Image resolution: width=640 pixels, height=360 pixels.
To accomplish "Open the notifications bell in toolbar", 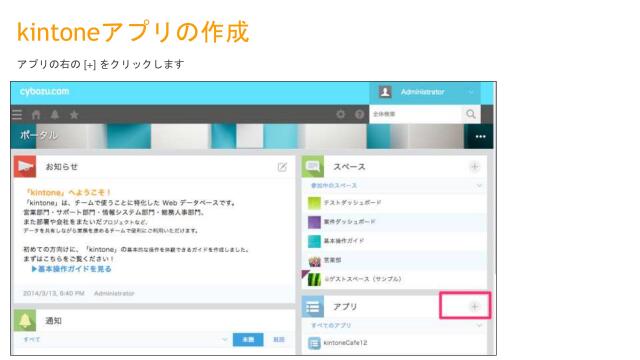I will [x=55, y=115].
